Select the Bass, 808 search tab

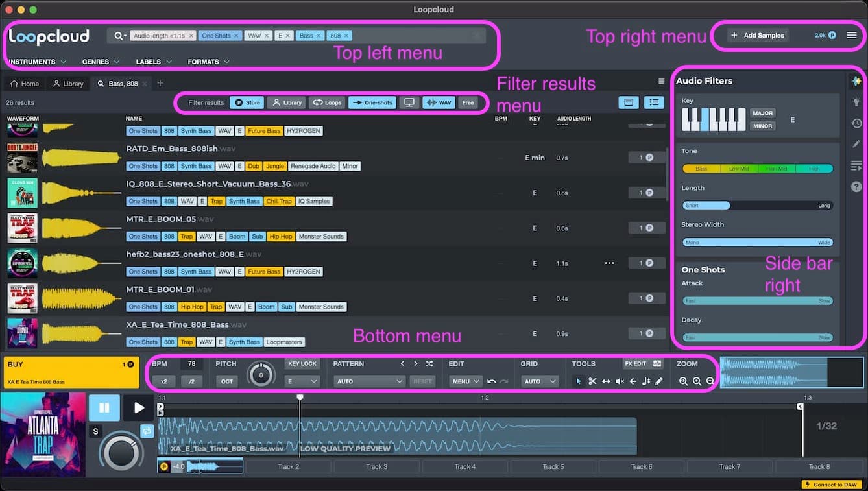tap(121, 84)
